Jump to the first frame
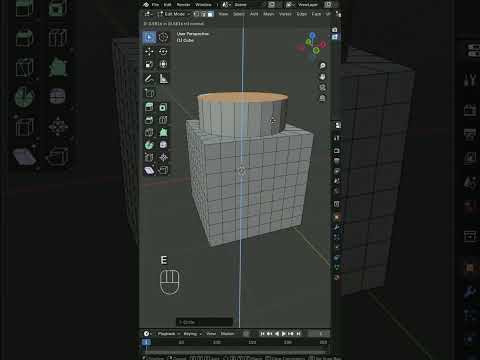Viewport: 480px width, 360px height. tap(262, 334)
